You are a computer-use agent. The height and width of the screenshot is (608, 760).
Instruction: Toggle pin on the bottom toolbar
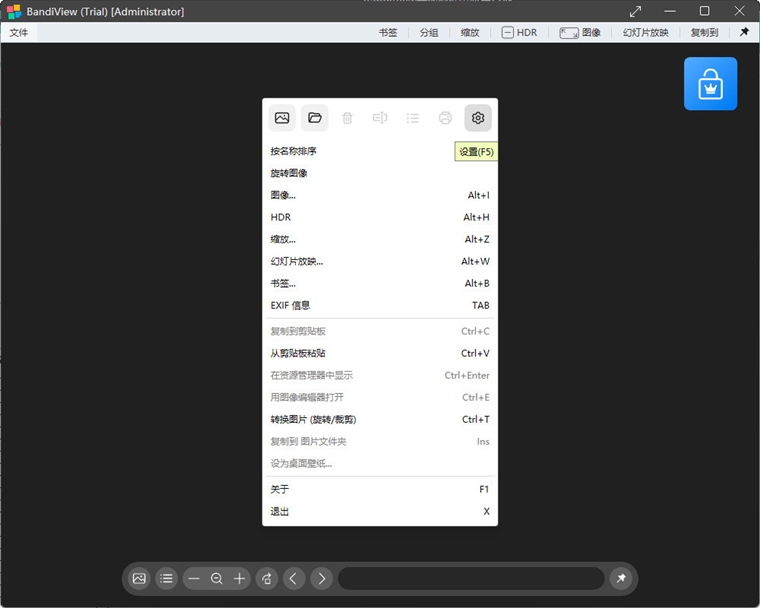pos(621,578)
